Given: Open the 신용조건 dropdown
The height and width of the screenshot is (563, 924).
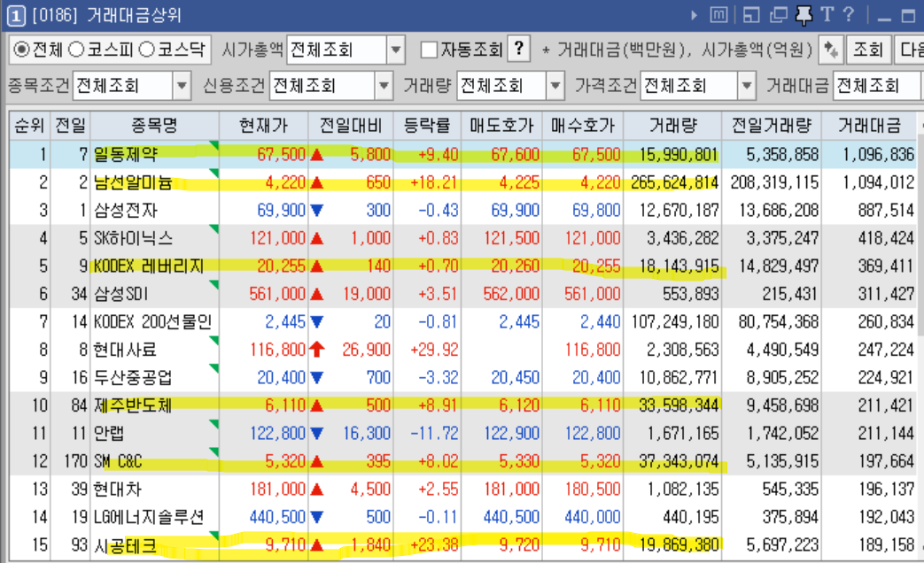Looking at the screenshot, I should click(x=384, y=86).
